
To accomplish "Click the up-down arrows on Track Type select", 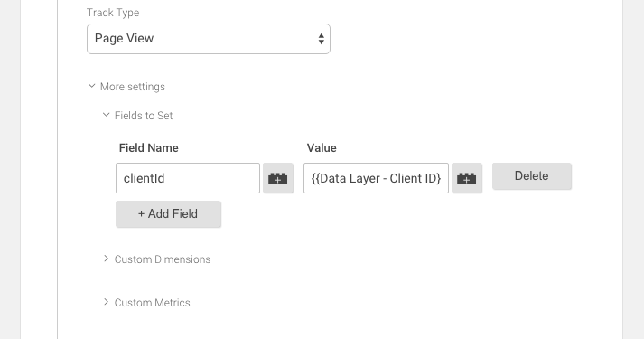I will tap(322, 39).
